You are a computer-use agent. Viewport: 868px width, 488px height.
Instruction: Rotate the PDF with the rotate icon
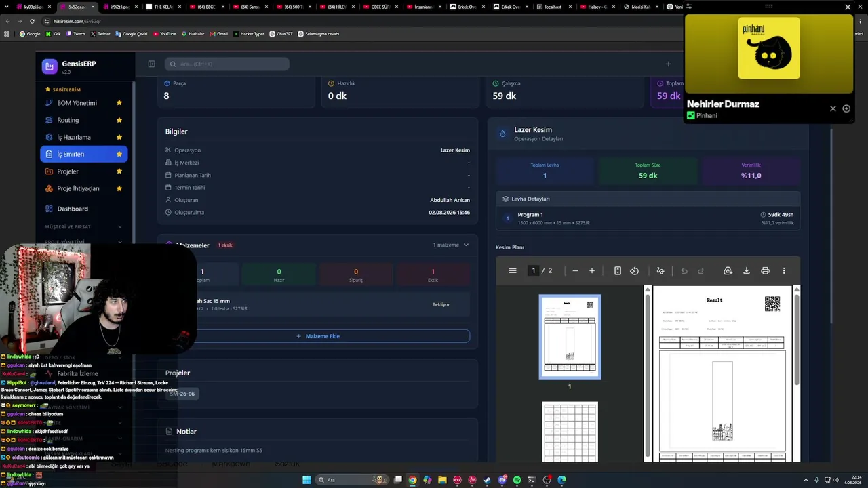[634, 270]
